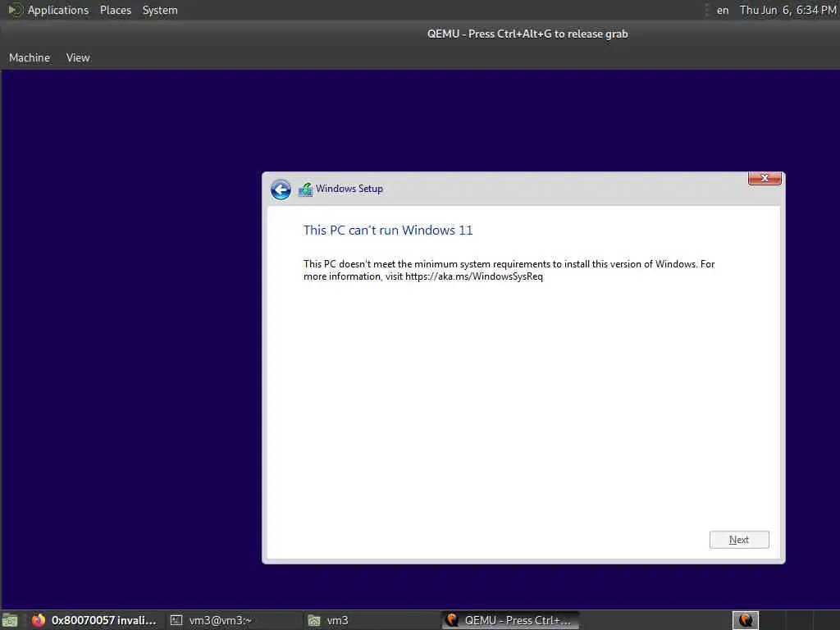Click the QEMU window title bar text

point(527,34)
